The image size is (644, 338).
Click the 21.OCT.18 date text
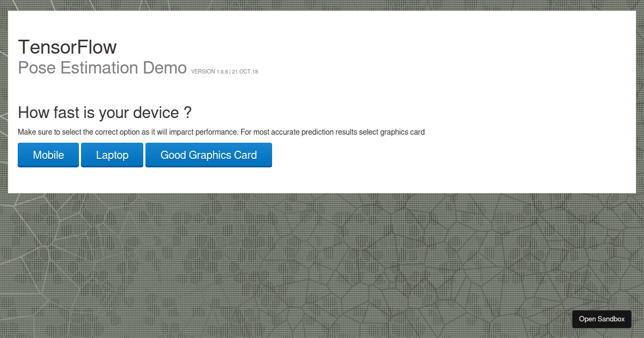[x=245, y=72]
